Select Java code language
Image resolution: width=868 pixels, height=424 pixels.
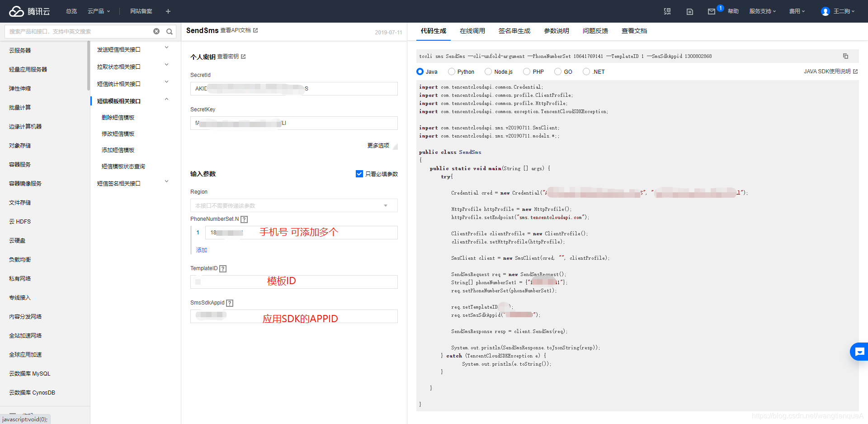420,71
